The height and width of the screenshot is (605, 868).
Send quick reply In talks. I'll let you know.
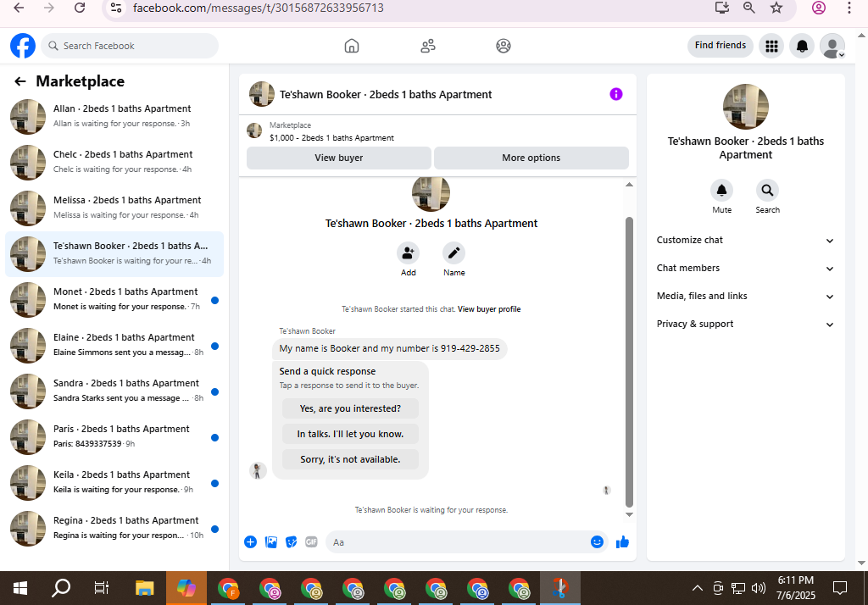(x=350, y=434)
